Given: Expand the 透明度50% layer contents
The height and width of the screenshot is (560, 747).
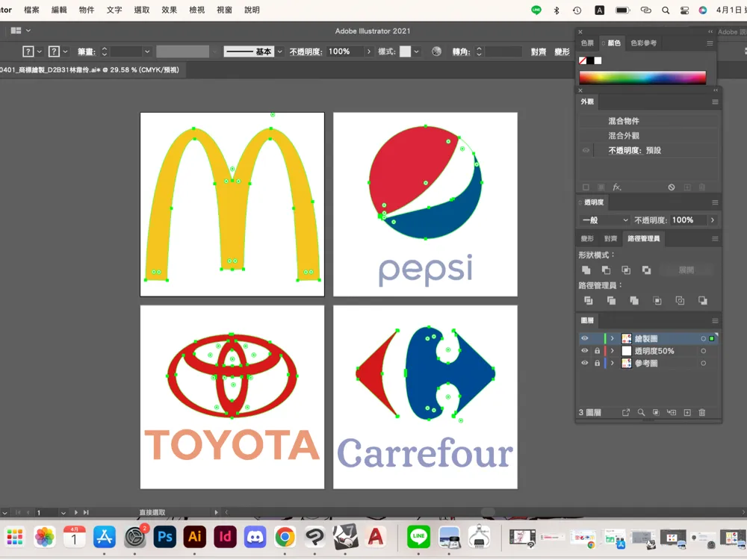Looking at the screenshot, I should pyautogui.click(x=613, y=351).
